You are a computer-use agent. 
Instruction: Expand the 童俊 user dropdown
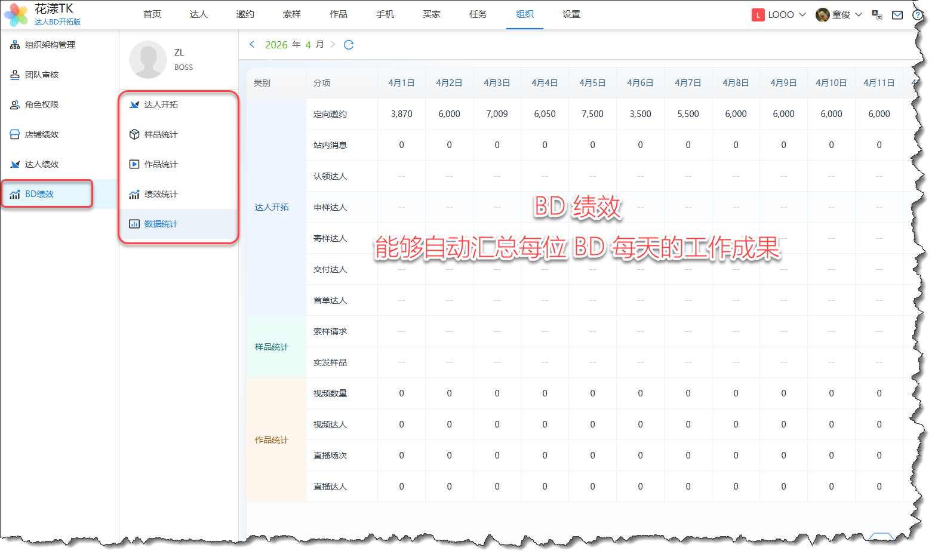[x=839, y=15]
